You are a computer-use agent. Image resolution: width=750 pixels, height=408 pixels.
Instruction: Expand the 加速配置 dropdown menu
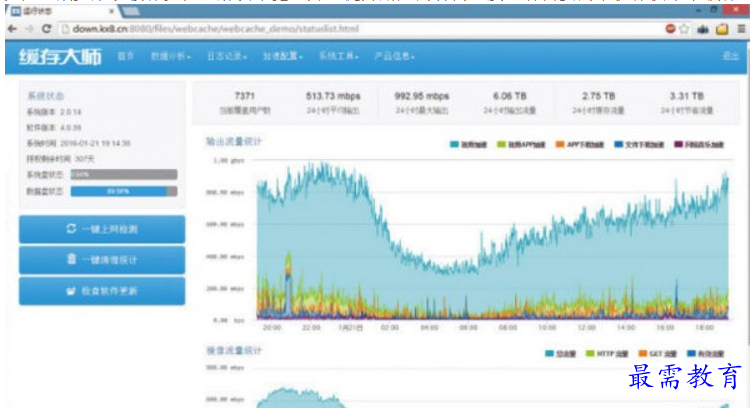point(283,56)
